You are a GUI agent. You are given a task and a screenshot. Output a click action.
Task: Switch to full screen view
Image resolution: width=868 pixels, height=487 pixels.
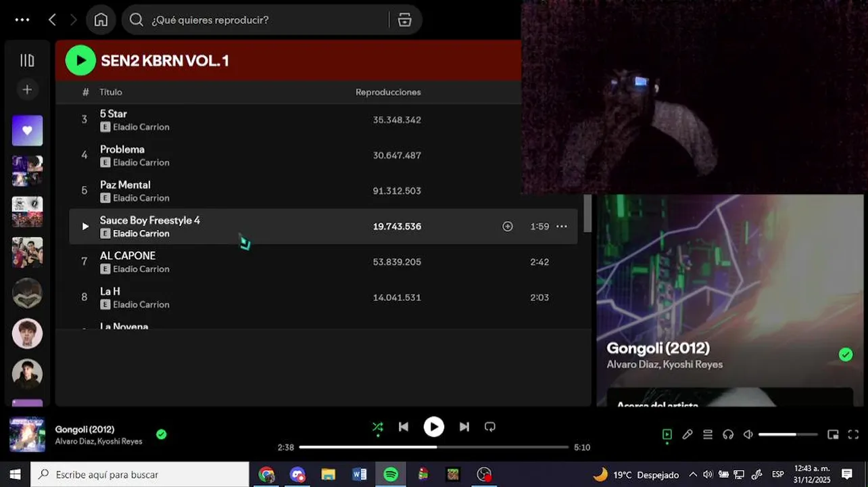tap(853, 434)
